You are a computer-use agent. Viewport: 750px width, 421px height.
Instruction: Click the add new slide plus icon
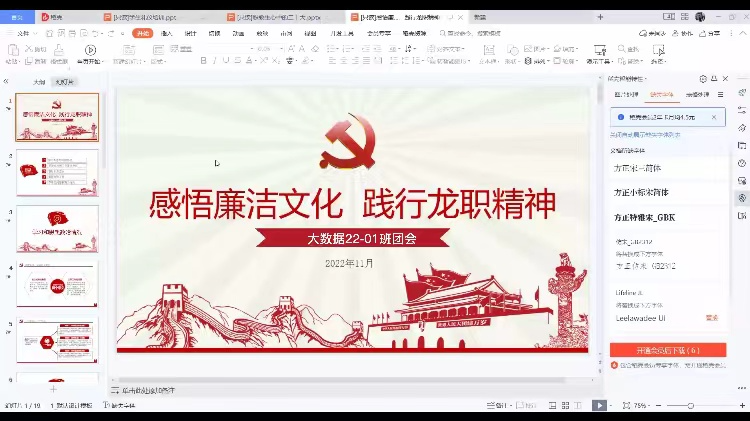tap(54, 389)
